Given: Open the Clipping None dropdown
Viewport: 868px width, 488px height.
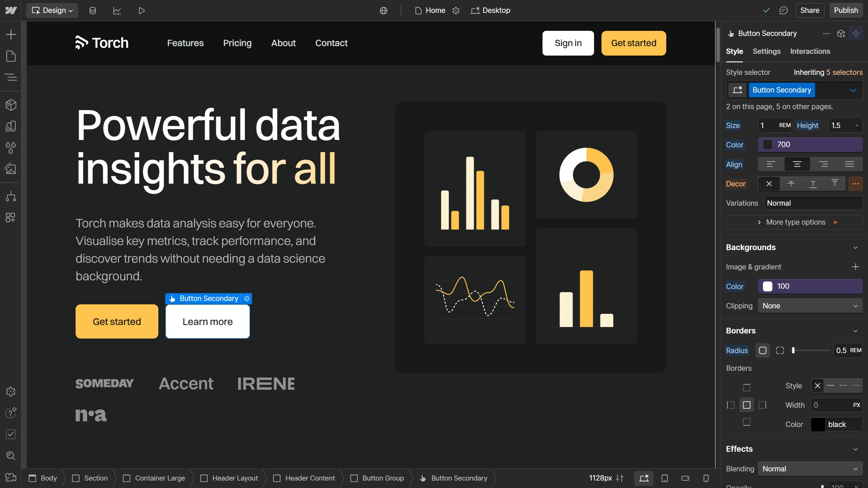Looking at the screenshot, I should coord(810,306).
